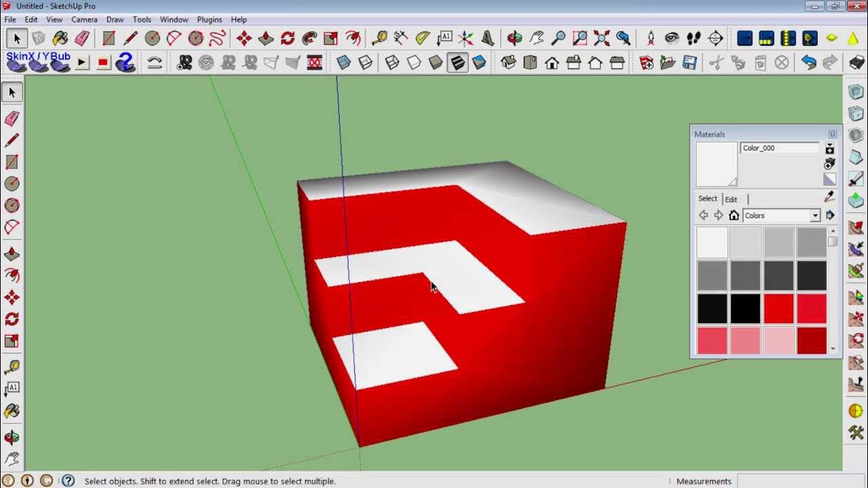Click the Materials forward arrow button
The width and height of the screenshot is (868, 488).
[x=718, y=216]
